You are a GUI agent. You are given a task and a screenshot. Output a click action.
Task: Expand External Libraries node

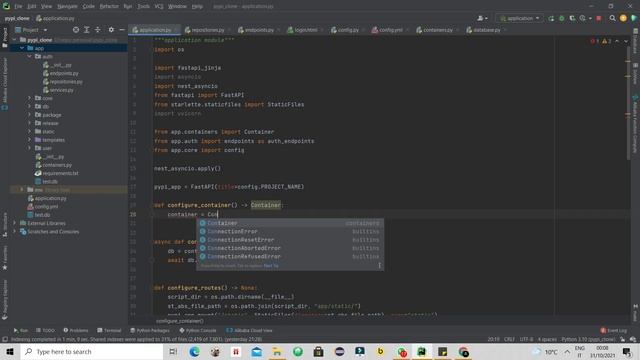(15, 223)
